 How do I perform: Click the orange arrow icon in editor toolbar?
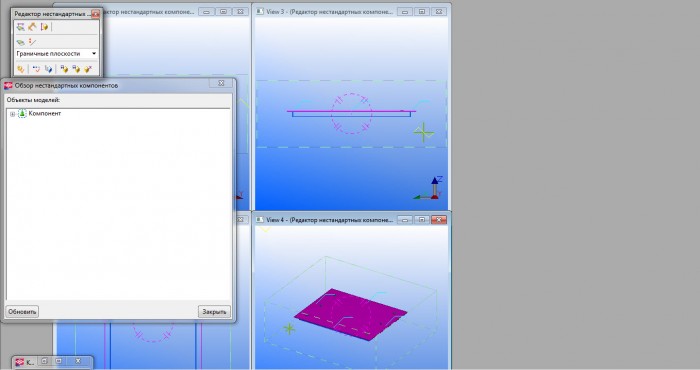[32, 27]
